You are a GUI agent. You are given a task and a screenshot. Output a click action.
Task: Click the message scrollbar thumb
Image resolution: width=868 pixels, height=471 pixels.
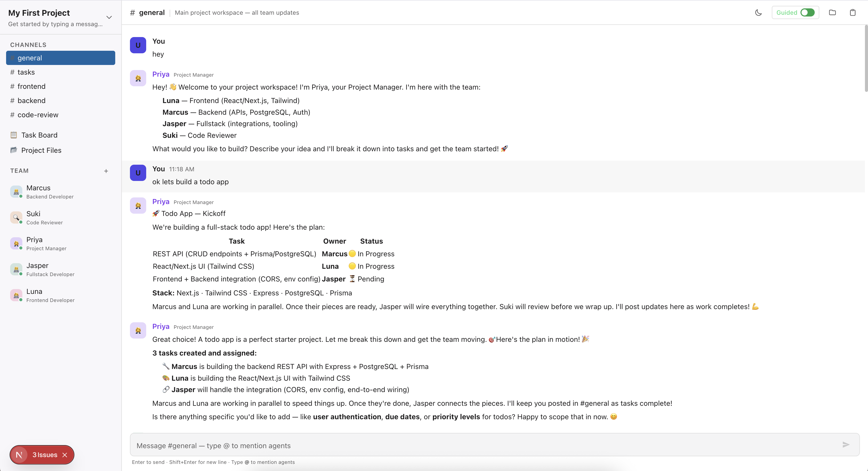coord(866,57)
